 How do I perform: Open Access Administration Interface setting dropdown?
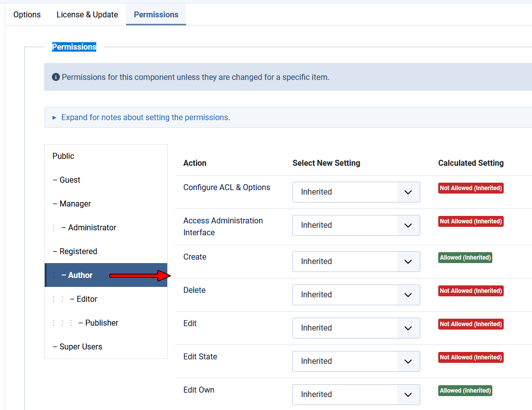click(x=356, y=225)
